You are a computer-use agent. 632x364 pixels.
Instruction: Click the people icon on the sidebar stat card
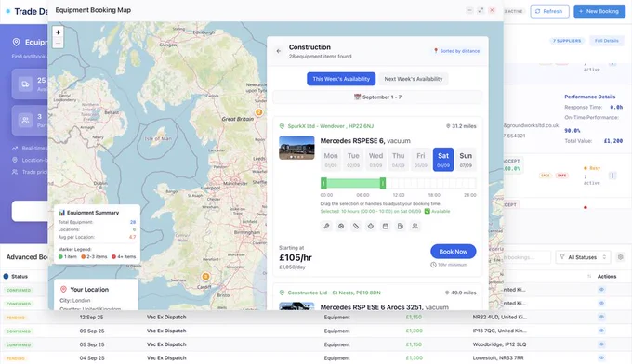tap(25, 120)
